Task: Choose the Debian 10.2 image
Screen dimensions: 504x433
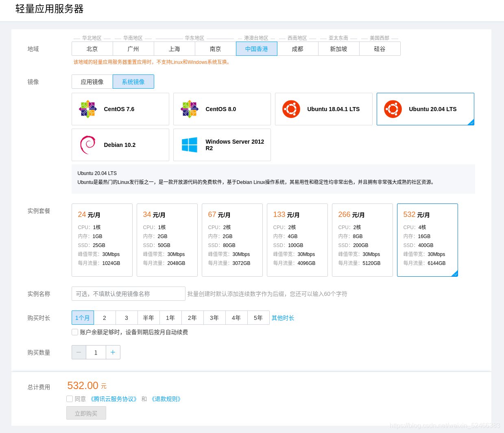Action: pyautogui.click(x=120, y=145)
